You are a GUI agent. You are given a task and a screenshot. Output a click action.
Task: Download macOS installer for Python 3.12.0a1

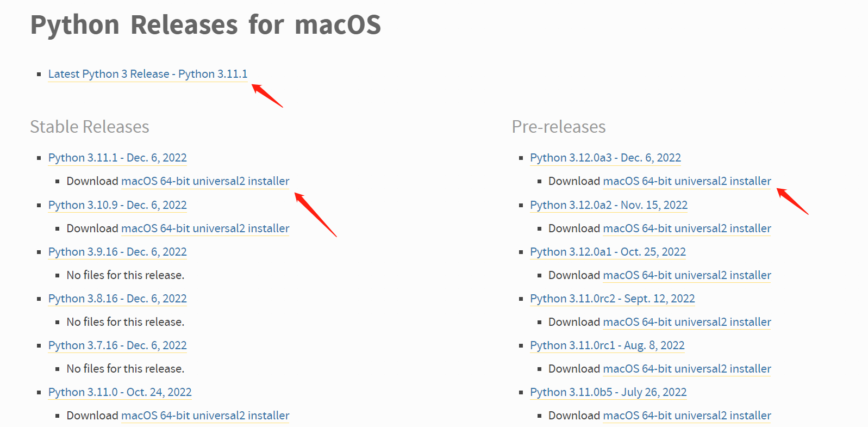686,275
